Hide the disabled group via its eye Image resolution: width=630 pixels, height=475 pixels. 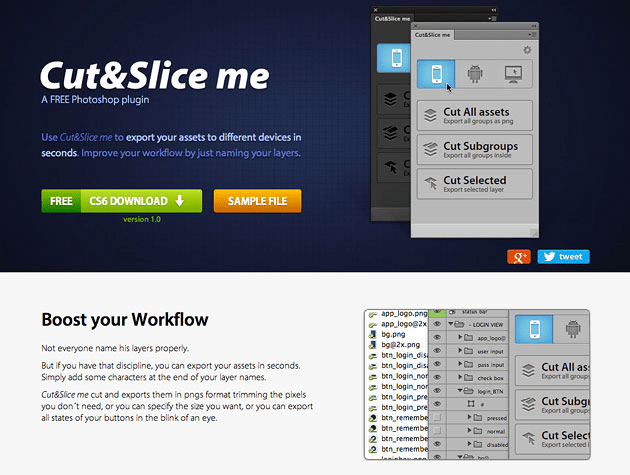(437, 444)
